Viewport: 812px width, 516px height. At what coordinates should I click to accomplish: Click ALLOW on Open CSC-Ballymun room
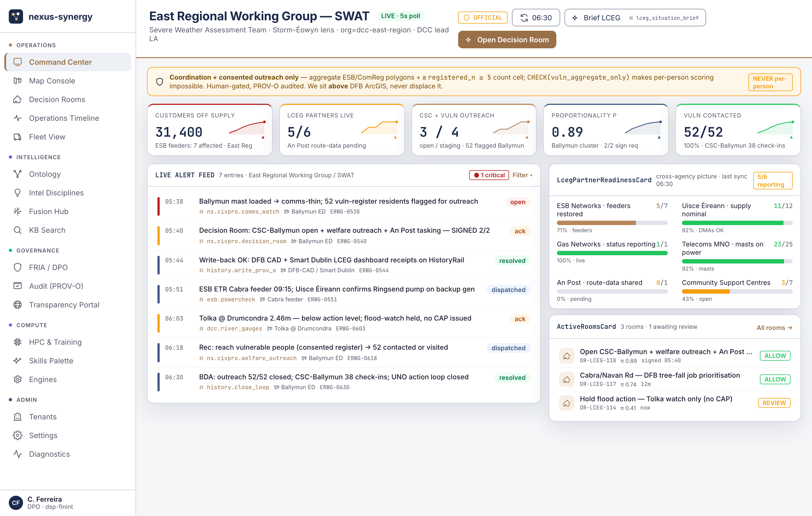pos(775,356)
